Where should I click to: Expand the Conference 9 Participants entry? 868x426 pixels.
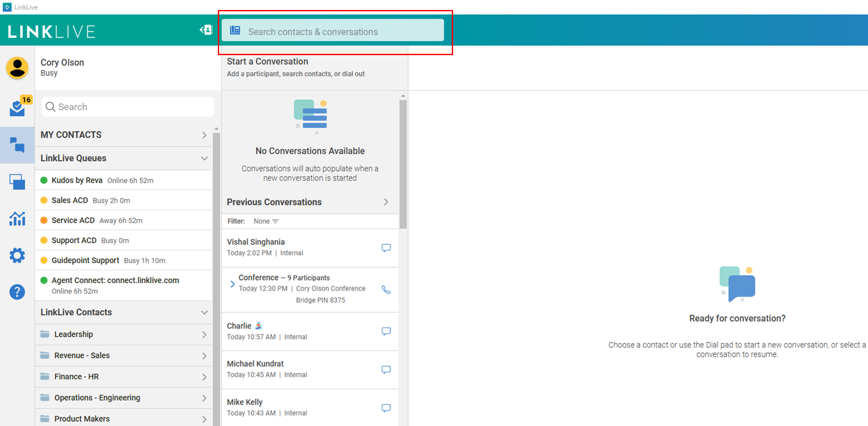coord(233,284)
